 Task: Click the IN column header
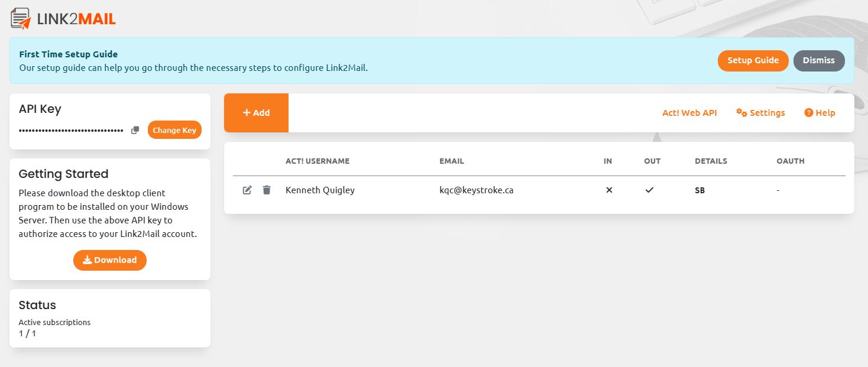point(608,161)
